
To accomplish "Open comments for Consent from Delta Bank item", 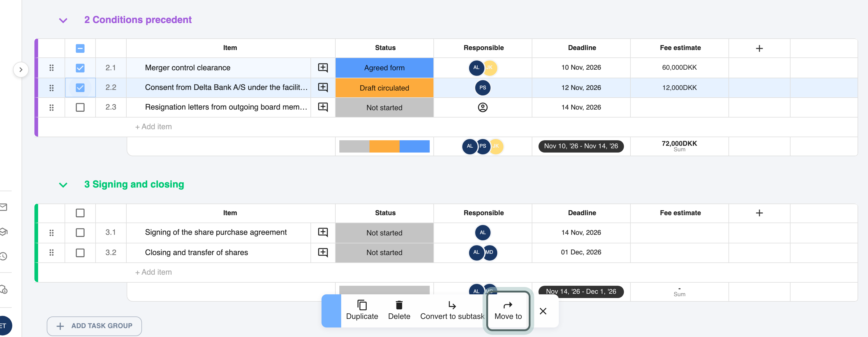I will tap(323, 87).
